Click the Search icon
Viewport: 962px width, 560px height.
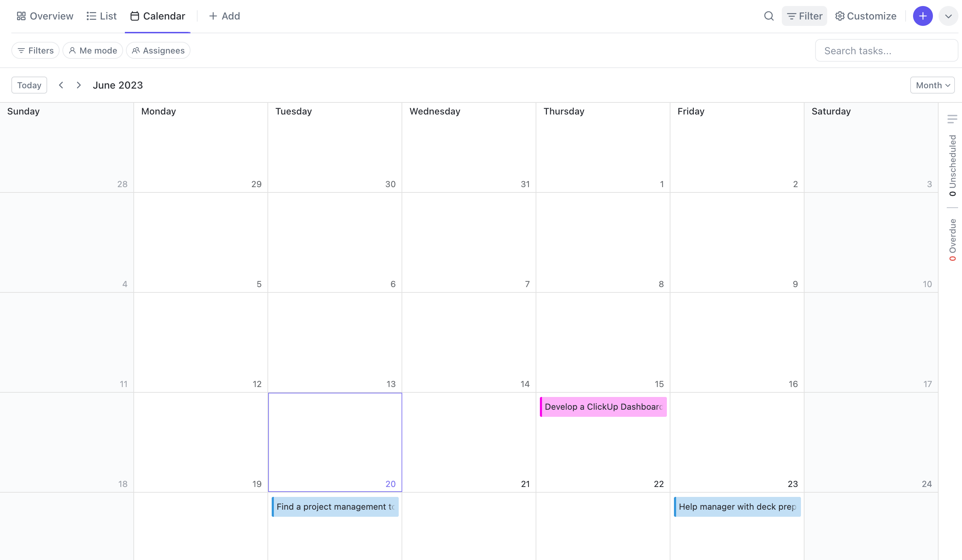769,16
